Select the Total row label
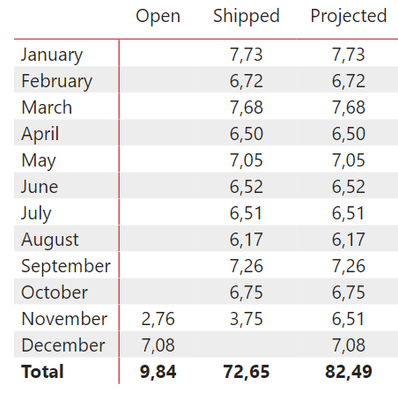The image size is (398, 400). click(42, 372)
